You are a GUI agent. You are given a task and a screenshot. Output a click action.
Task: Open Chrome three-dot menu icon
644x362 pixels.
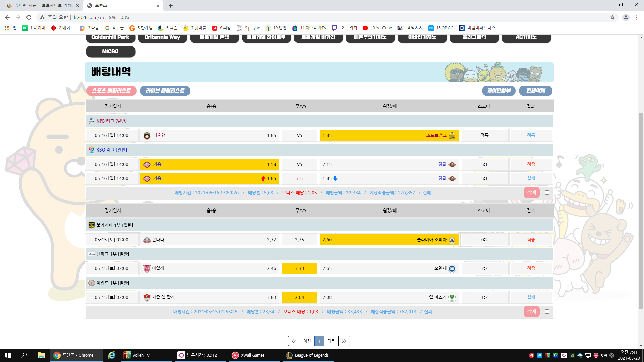637,17
